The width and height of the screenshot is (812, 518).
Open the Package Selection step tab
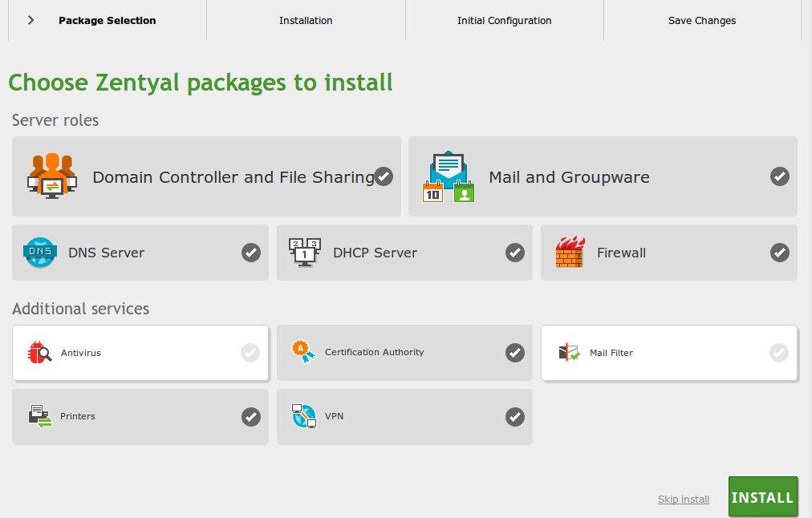[x=108, y=20]
